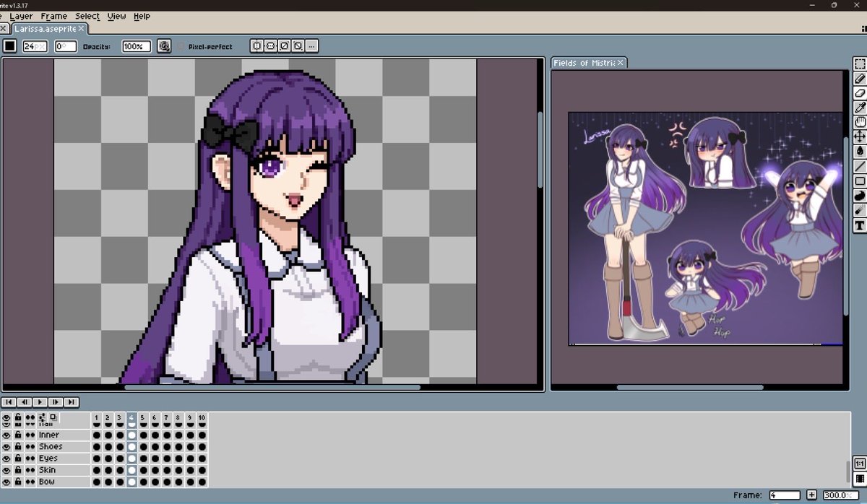The image size is (867, 504).
Task: Select the Move tool
Action: click(860, 137)
